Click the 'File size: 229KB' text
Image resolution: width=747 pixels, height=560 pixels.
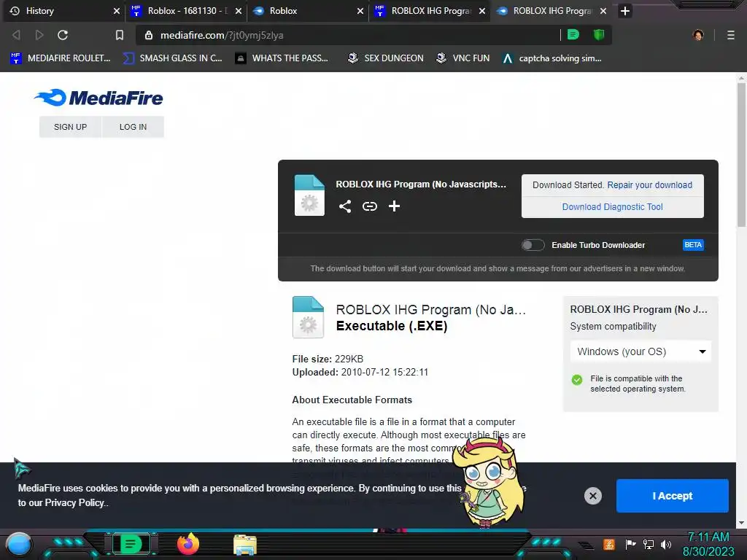tap(328, 359)
